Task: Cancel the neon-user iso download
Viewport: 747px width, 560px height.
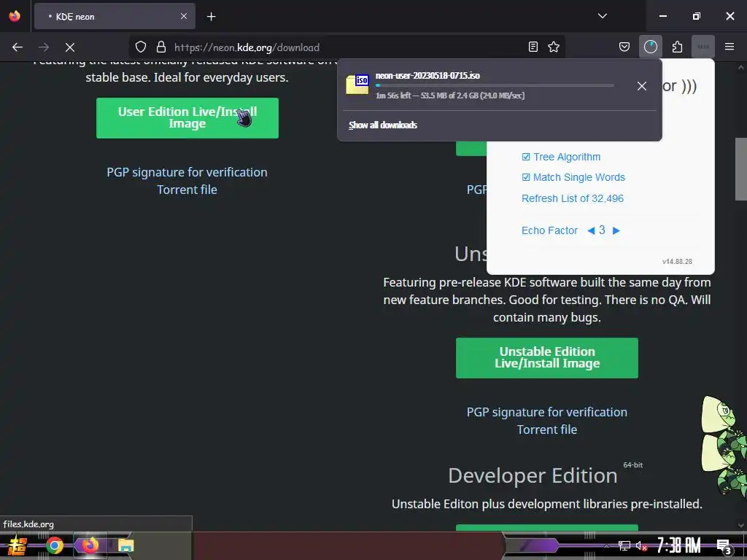Action: pyautogui.click(x=642, y=86)
